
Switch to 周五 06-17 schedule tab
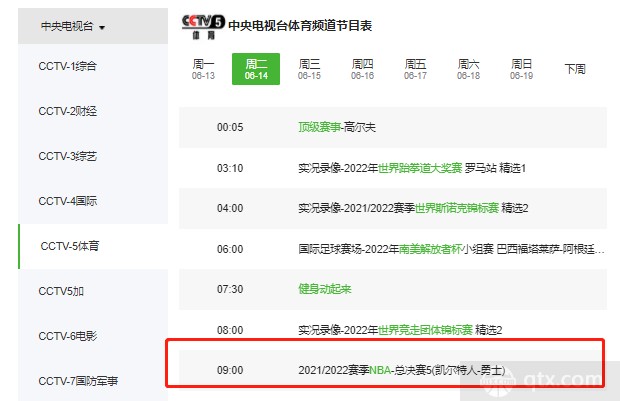point(415,69)
